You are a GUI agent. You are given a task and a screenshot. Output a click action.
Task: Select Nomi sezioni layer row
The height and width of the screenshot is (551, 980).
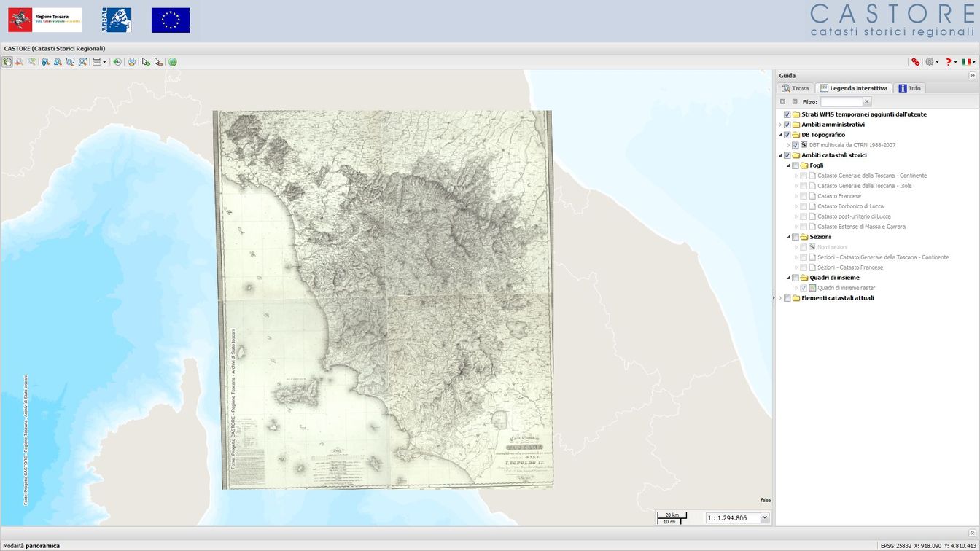[832, 247]
